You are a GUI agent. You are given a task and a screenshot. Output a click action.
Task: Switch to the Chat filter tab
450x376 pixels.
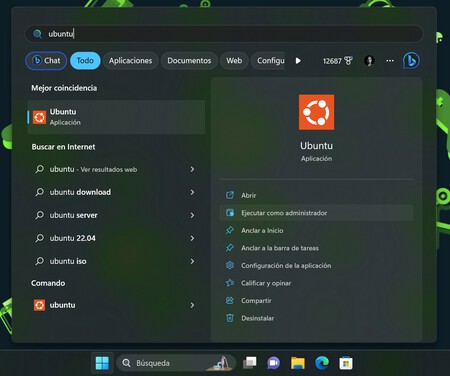[x=46, y=61]
